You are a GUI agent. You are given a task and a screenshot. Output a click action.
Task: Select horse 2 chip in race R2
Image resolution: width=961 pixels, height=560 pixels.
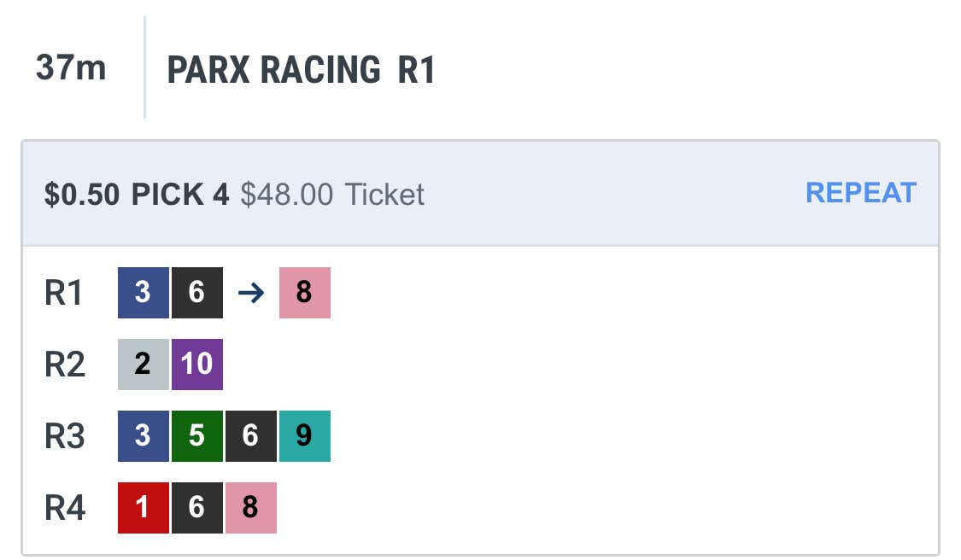(x=143, y=364)
